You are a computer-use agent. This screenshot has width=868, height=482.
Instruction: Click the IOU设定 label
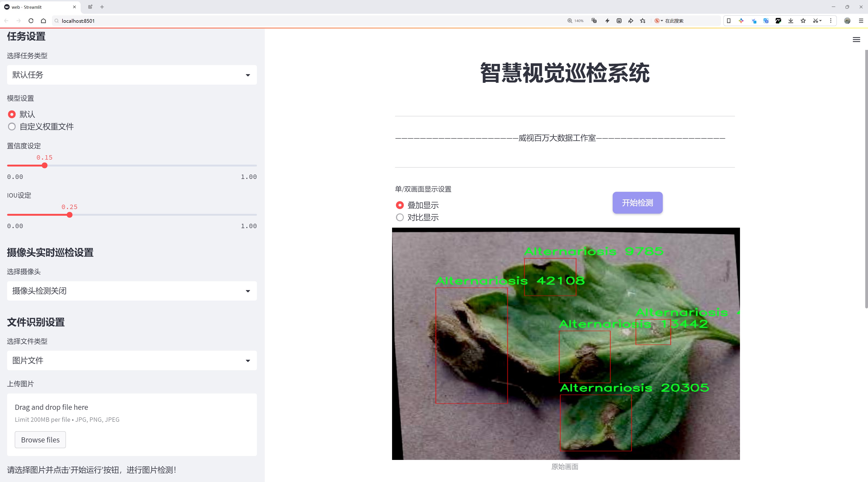(x=19, y=195)
